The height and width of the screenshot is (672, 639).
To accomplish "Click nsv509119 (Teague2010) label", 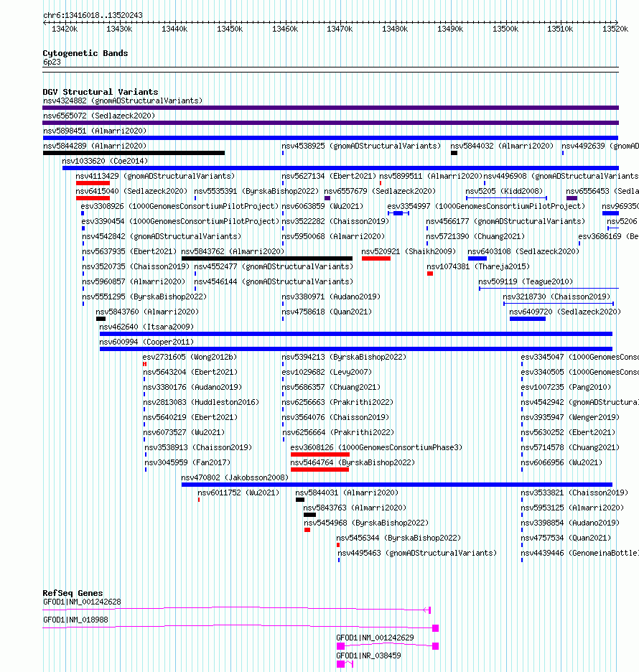I will tap(526, 281).
